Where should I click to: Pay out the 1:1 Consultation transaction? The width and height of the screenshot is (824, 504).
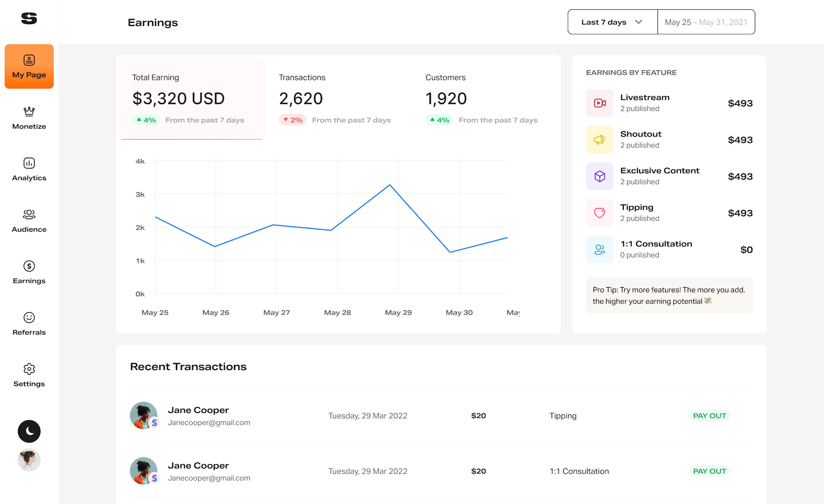(x=709, y=471)
